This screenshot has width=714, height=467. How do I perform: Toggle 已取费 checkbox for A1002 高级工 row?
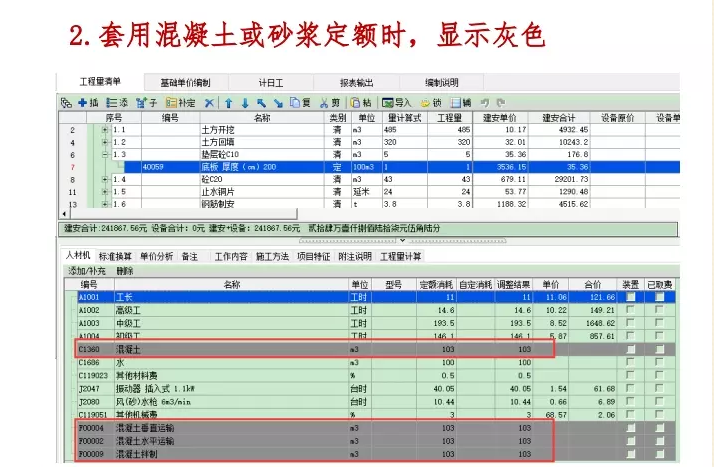pos(659,311)
